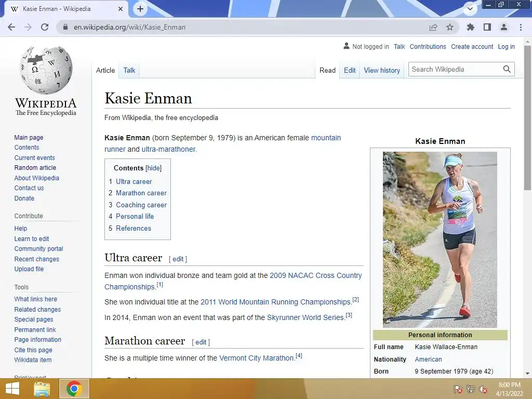Open Cite this page tool
Viewport: 532px width, 399px height.
point(33,350)
